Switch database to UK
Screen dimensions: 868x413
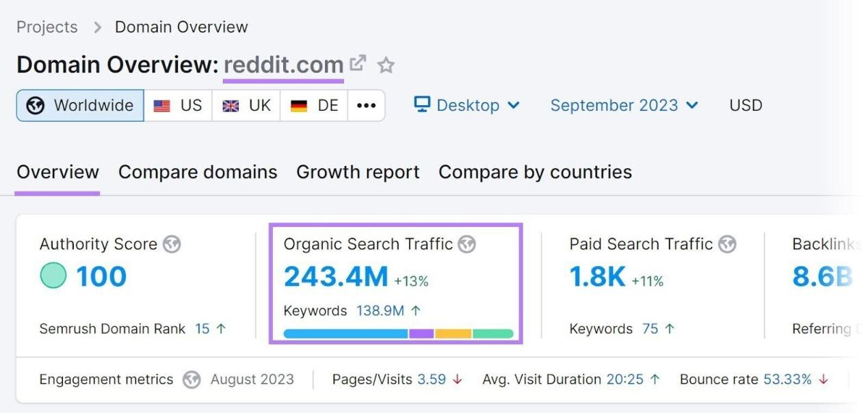pos(246,105)
